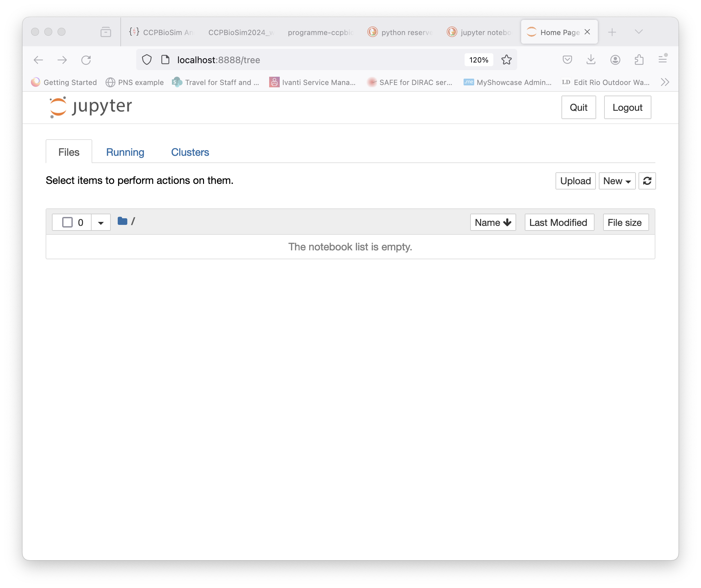Switch to the Running tab

click(x=125, y=152)
